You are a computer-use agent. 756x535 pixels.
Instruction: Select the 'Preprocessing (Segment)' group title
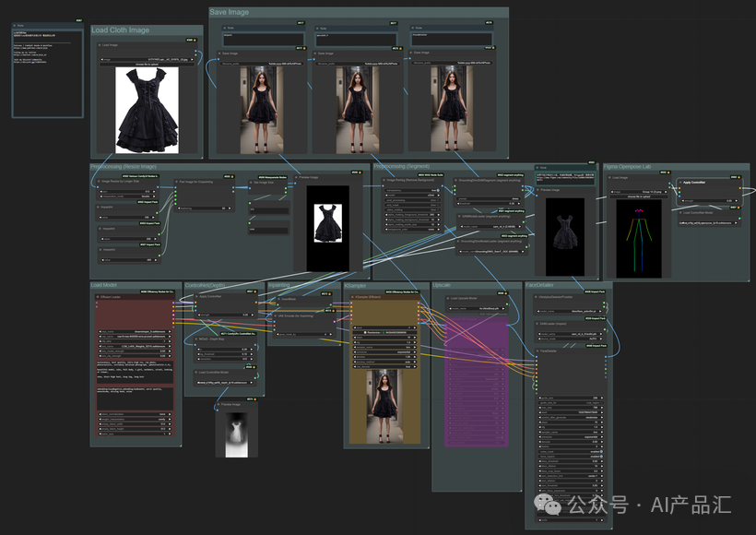click(x=401, y=166)
